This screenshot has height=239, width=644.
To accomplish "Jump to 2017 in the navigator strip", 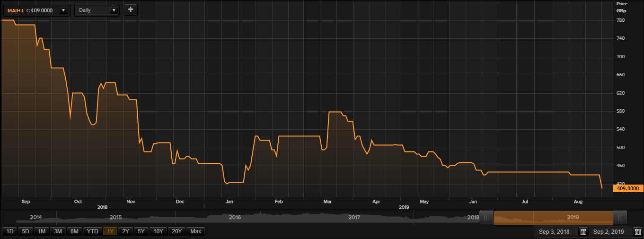I will tap(354, 217).
